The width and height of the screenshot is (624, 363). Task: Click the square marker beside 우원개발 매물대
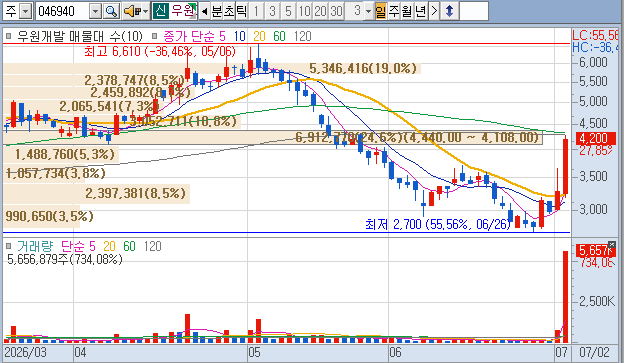point(8,36)
